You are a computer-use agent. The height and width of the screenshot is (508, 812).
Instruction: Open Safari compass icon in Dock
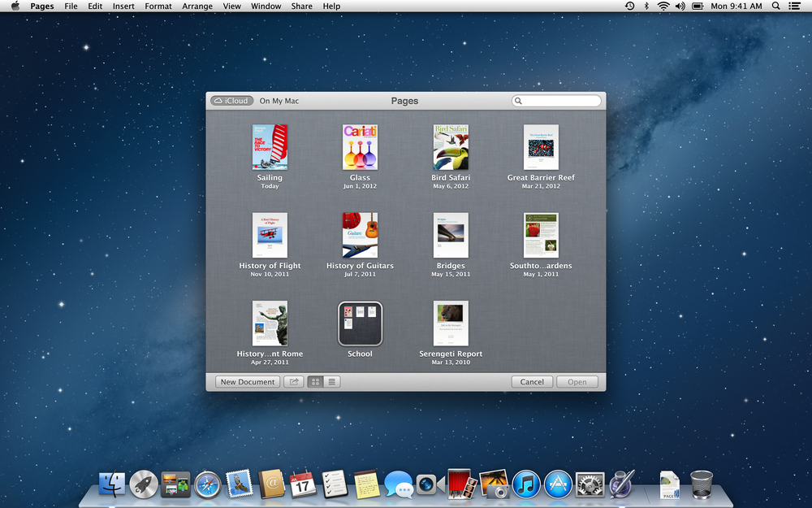[208, 484]
